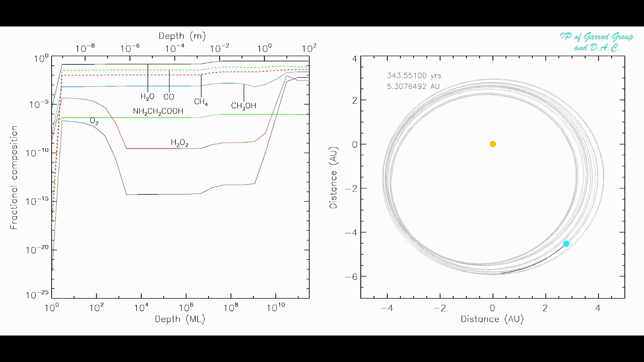
Task: Click the CH4 species label
Action: coord(201,102)
